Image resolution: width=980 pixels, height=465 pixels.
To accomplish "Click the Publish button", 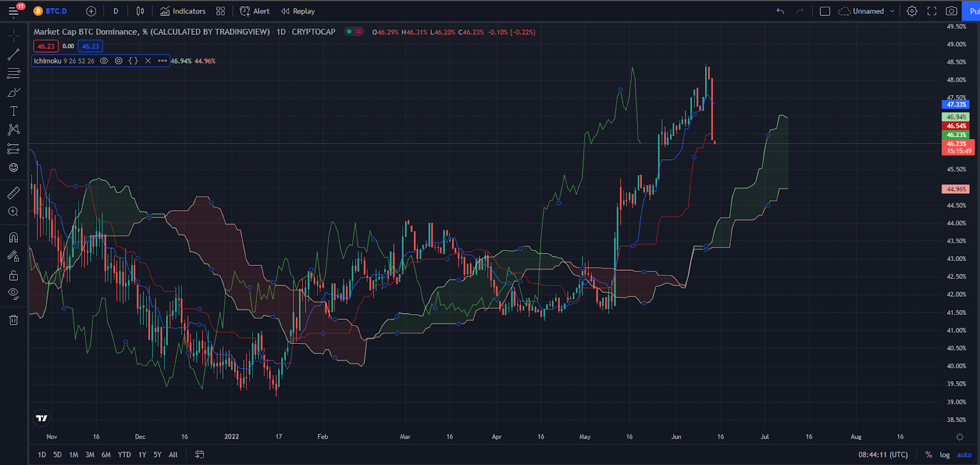I will pyautogui.click(x=971, y=11).
